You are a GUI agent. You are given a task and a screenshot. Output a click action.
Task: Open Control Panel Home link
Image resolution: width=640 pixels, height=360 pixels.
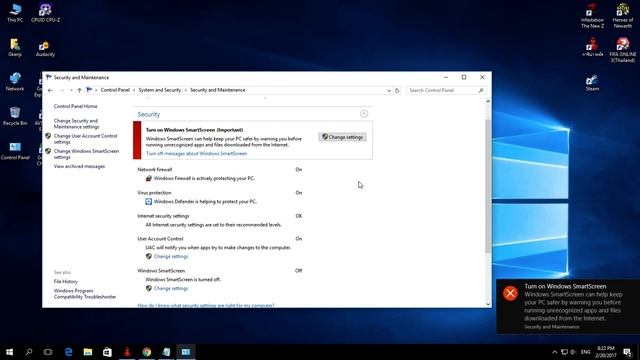[x=76, y=106]
